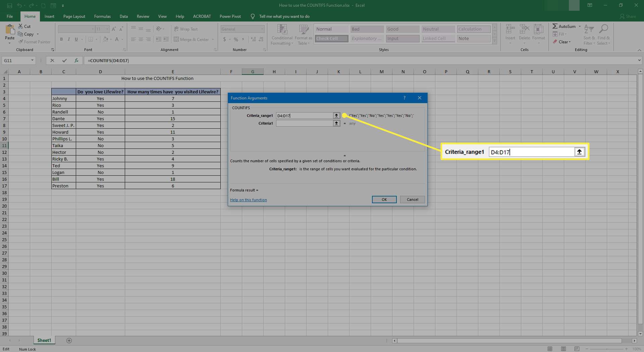This screenshot has width=644, height=352.
Task: Open Find & Select menu
Action: point(603,35)
